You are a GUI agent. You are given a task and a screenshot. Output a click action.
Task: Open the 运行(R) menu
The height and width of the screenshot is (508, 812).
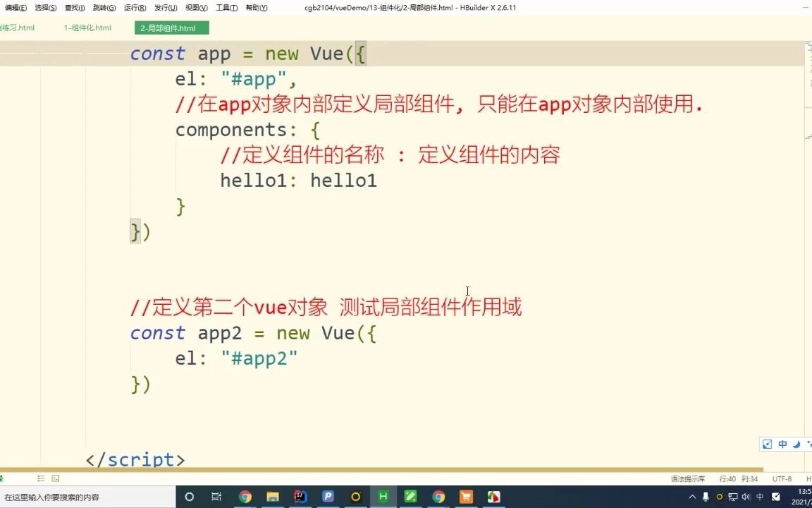point(134,7)
